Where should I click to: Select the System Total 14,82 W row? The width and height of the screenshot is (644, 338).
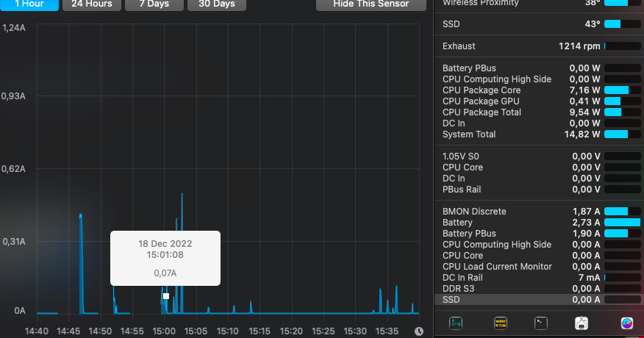(x=539, y=134)
